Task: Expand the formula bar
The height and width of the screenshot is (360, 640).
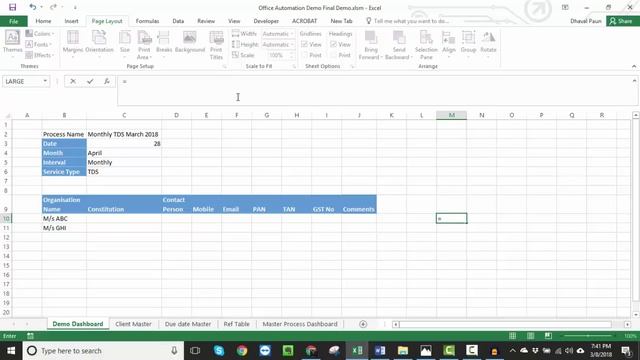Action: [x=634, y=80]
